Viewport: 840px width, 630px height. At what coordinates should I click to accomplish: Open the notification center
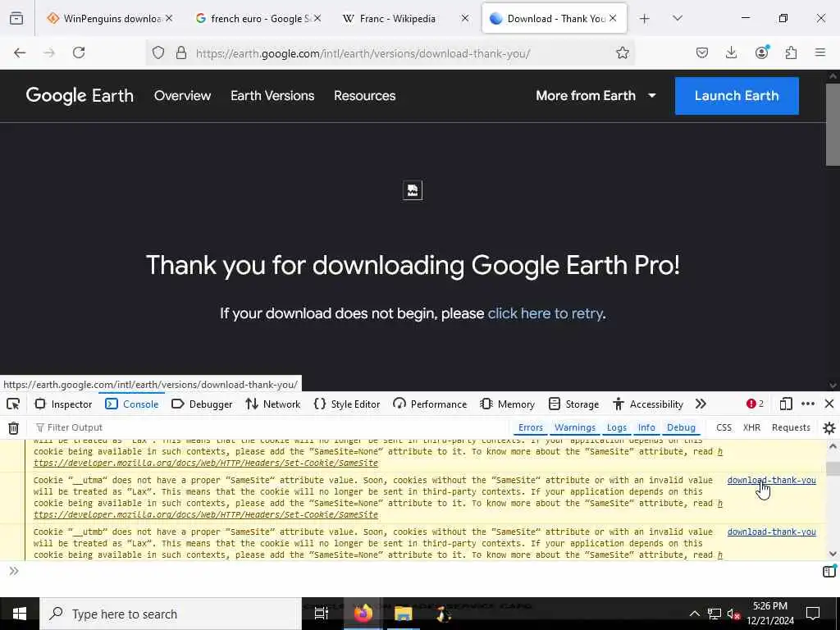pos(813,614)
